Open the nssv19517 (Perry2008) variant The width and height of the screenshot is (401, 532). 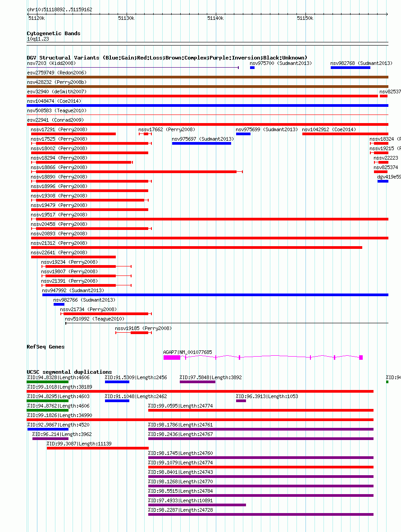pos(210,220)
